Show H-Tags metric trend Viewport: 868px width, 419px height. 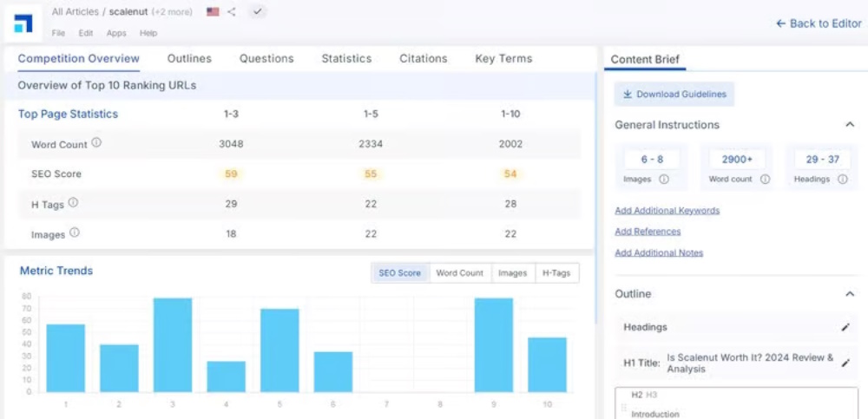(x=556, y=273)
